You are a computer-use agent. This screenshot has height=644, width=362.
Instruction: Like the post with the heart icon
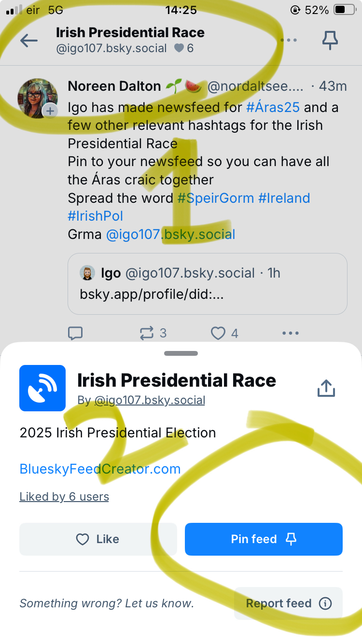[x=219, y=333]
